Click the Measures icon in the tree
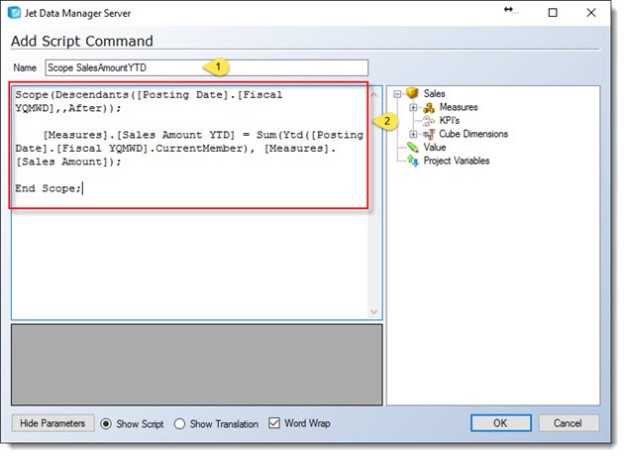Screen dimensions: 624x456 click(429, 107)
